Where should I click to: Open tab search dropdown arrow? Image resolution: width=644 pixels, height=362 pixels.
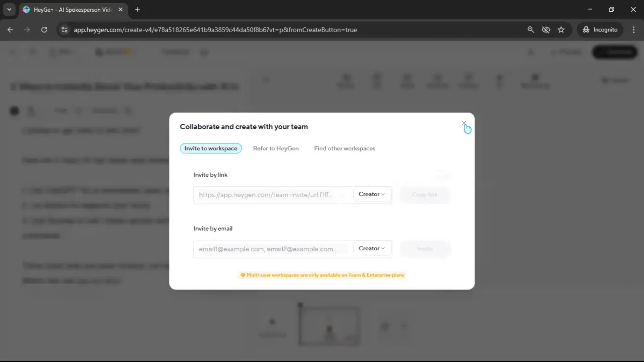pos(9,10)
